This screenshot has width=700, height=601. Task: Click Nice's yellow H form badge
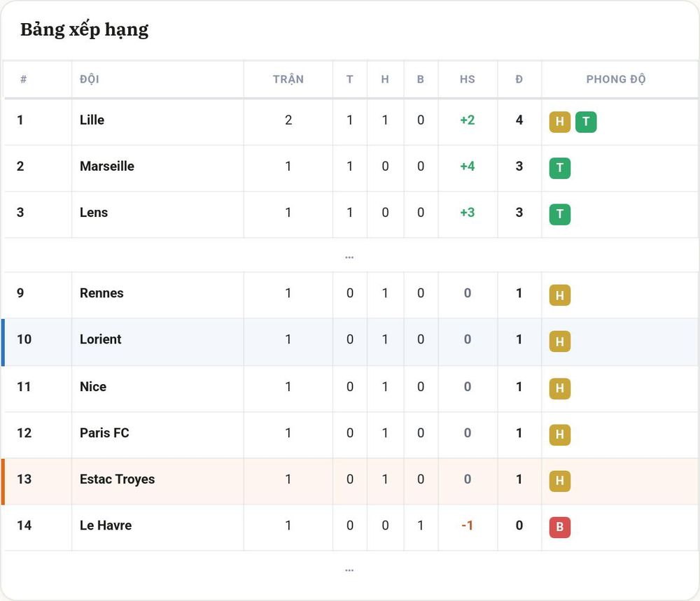pyautogui.click(x=559, y=388)
